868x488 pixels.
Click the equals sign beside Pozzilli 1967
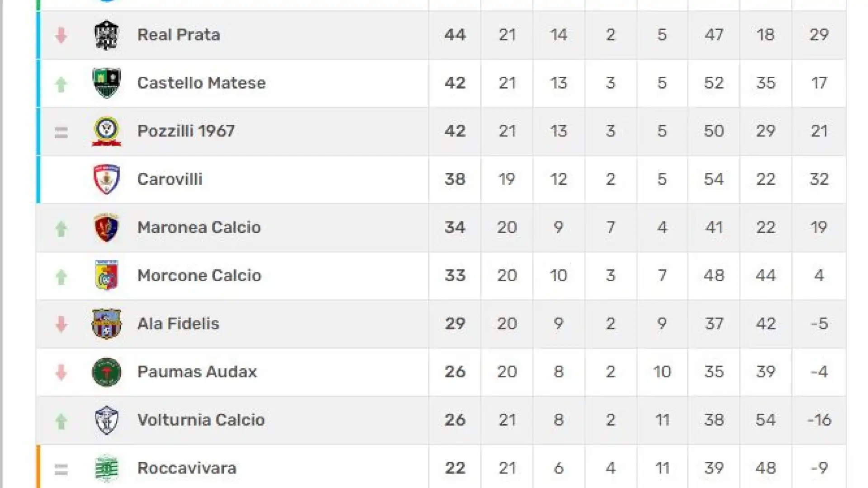coord(61,132)
